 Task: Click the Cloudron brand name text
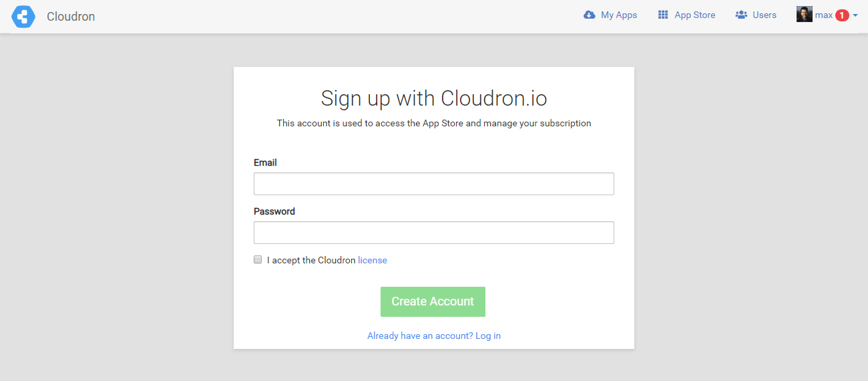click(71, 17)
